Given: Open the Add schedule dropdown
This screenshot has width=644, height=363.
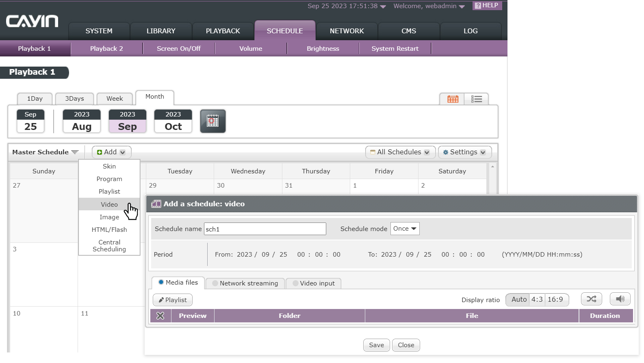Looking at the screenshot, I should click(111, 152).
